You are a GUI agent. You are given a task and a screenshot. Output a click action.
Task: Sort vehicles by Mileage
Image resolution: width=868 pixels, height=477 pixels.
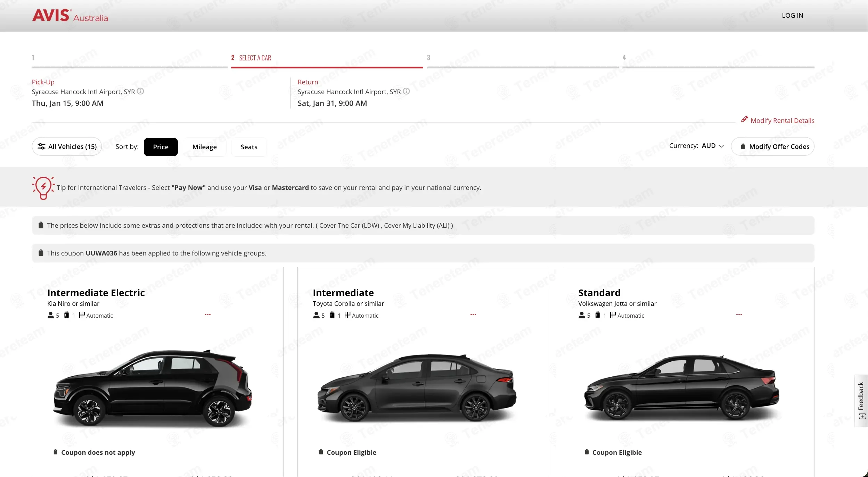[205, 147]
